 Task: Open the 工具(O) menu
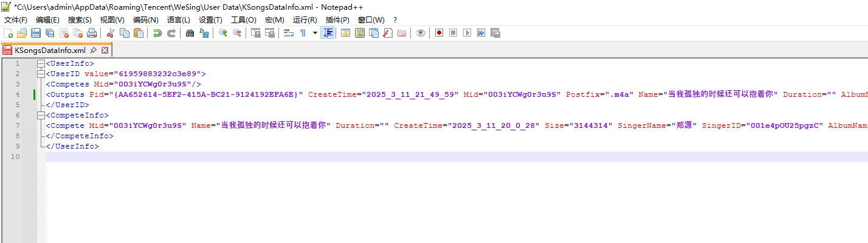(x=243, y=20)
